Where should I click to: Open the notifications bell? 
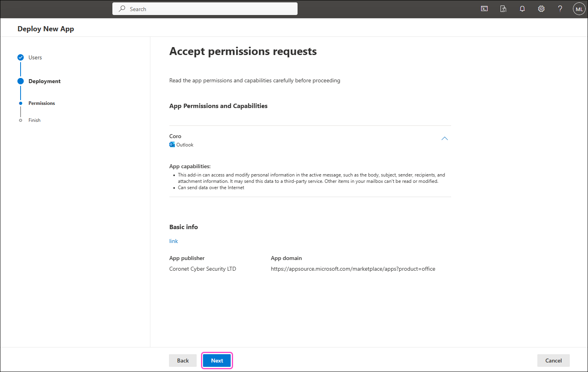[x=522, y=9]
